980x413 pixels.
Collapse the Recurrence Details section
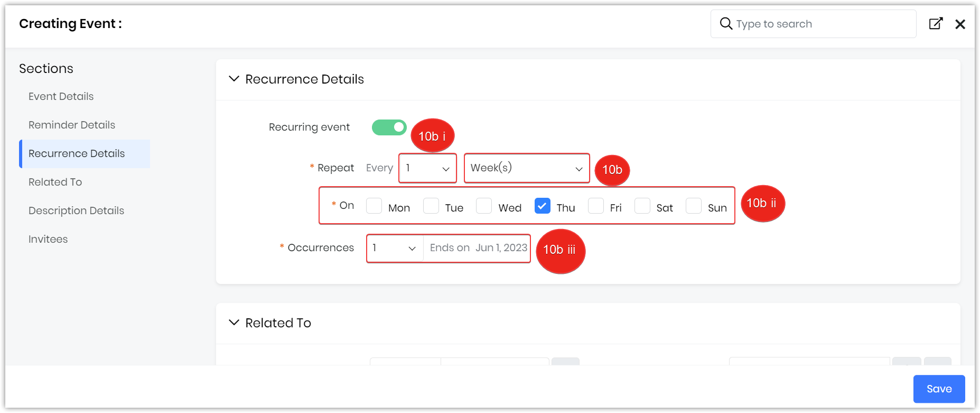pyautogui.click(x=234, y=79)
